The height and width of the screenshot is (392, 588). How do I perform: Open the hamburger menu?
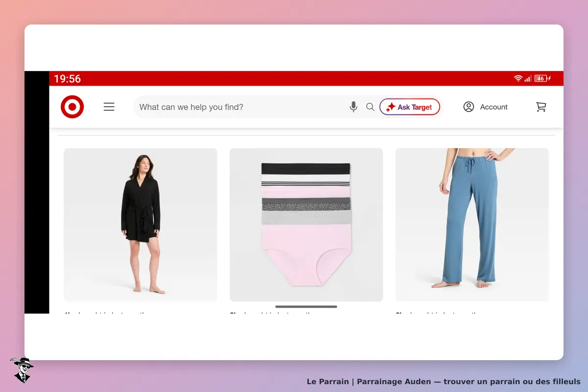[109, 107]
